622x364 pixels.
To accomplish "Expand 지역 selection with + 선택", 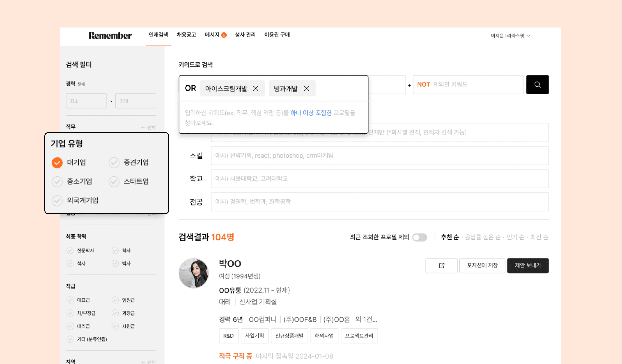I will coord(148,362).
